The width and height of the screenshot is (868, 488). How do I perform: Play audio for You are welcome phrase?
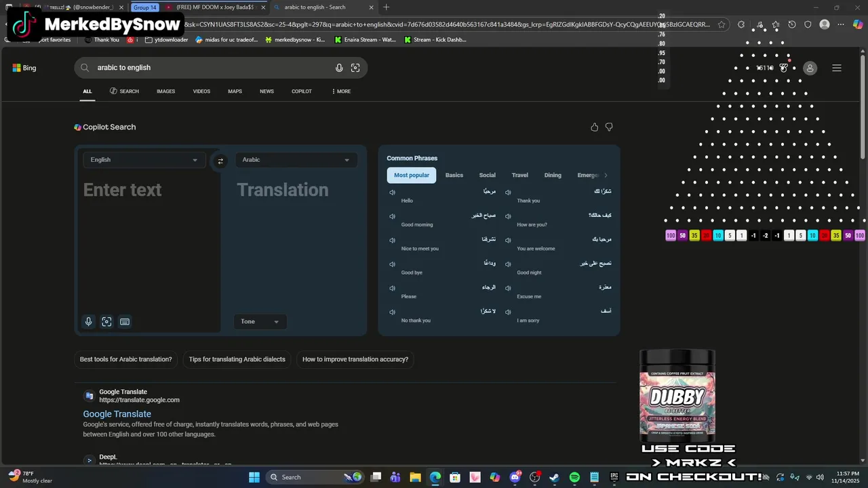click(x=508, y=240)
